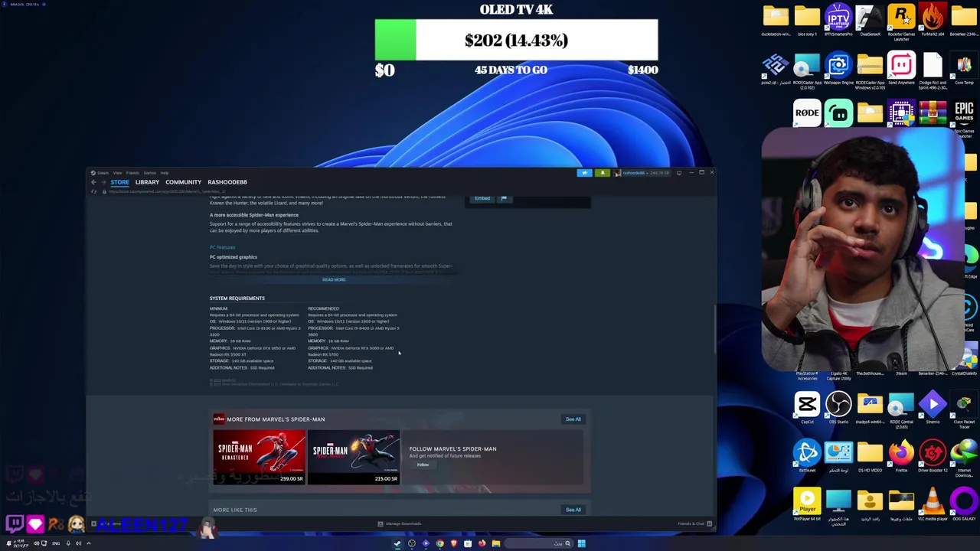Open the View menu in Steam
Screen dimensions: 980x551
117,173
